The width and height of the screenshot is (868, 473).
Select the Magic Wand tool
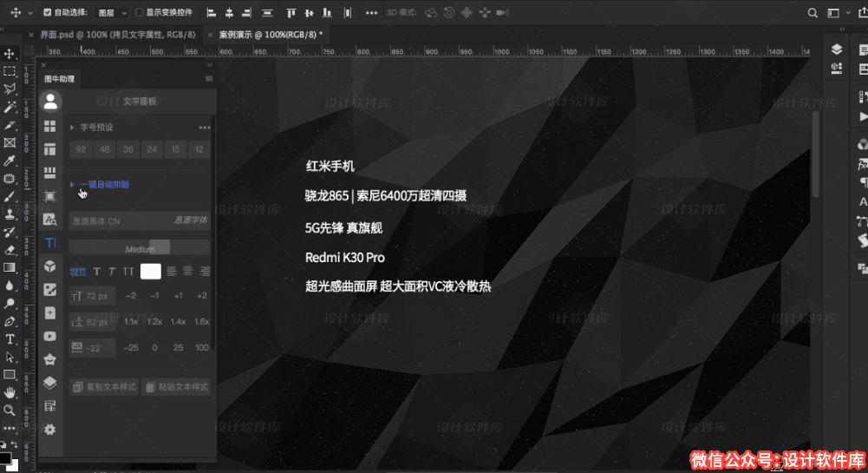coord(10,107)
